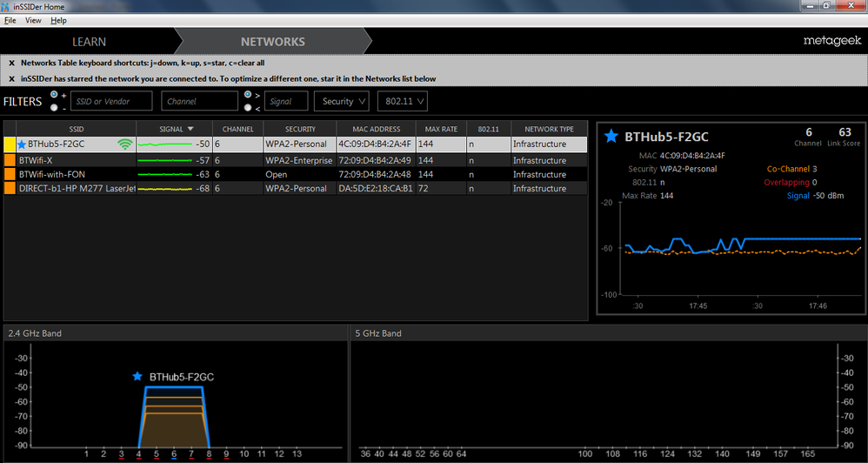Open the 802.11 filter dropdown
This screenshot has height=463, width=868.
pyautogui.click(x=403, y=101)
